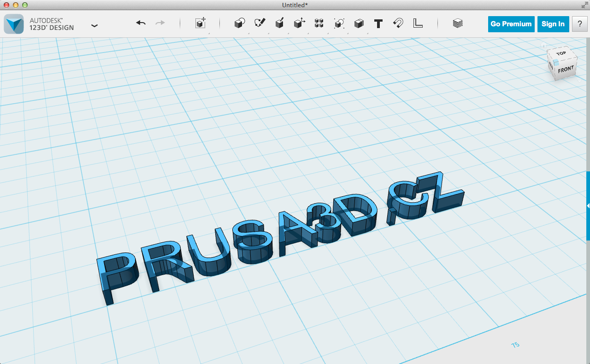Open the view cube dropdown triangle

click(580, 80)
